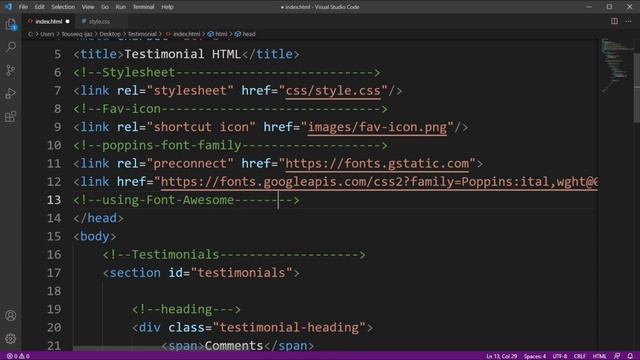Click line number 13 in gutter
This screenshot has height=360, width=640.
point(53,200)
